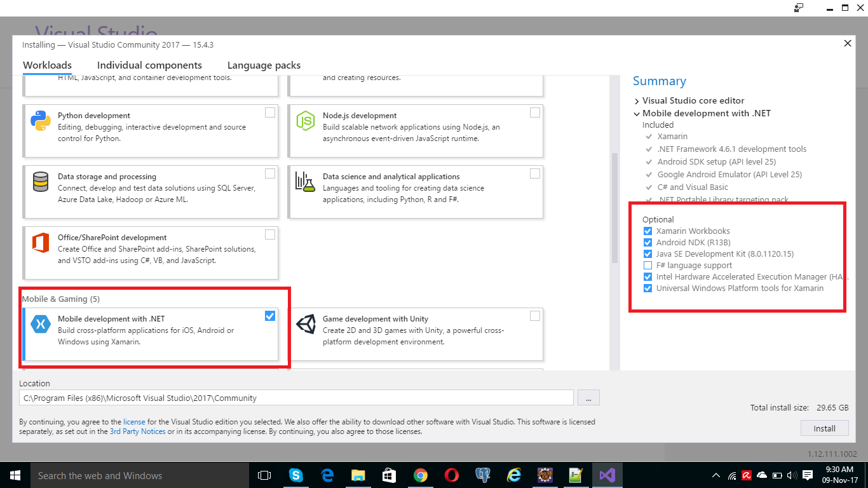Click the Node.js development workload icon

[x=306, y=120]
